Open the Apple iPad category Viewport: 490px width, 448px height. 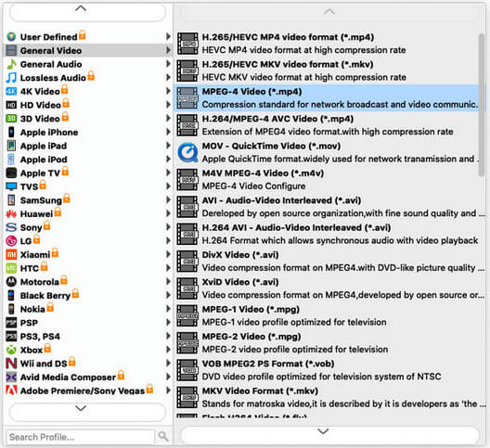pyautogui.click(x=88, y=146)
